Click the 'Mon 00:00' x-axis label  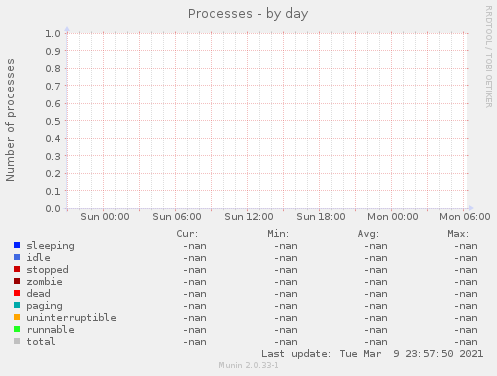click(393, 217)
